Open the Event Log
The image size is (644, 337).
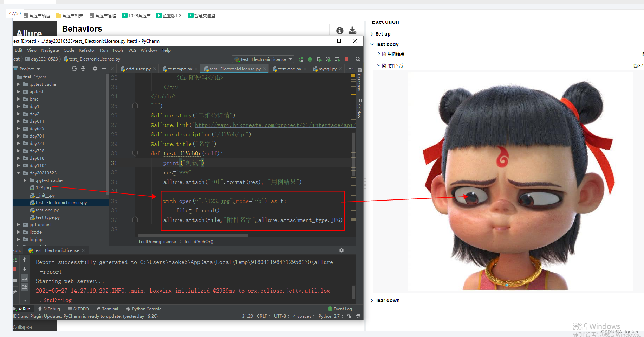[340, 309]
